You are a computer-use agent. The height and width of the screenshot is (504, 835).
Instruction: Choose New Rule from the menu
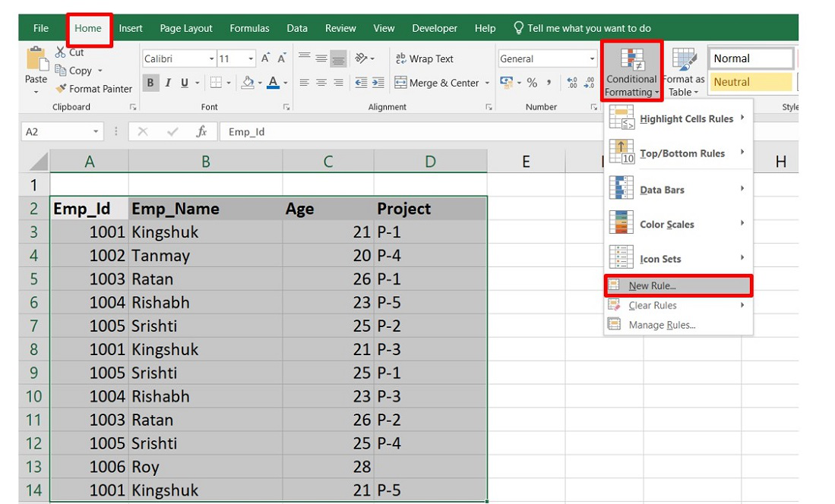[678, 285]
